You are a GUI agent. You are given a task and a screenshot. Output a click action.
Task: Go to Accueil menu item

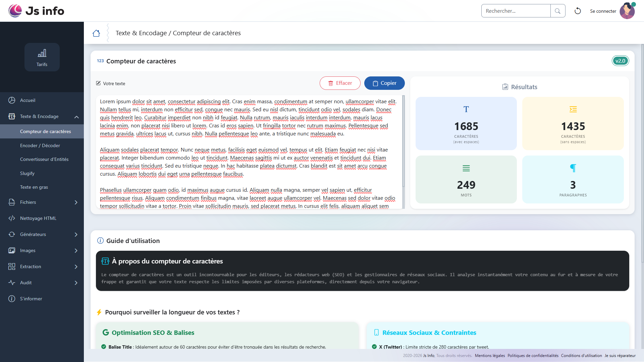click(x=42, y=100)
